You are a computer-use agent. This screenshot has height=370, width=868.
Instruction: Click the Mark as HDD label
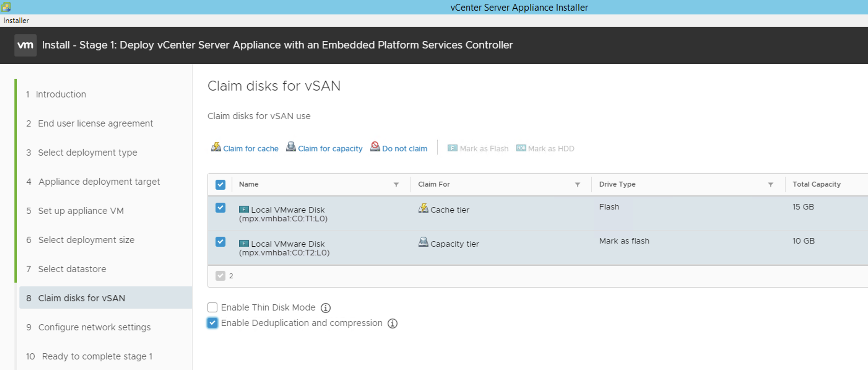[551, 148]
